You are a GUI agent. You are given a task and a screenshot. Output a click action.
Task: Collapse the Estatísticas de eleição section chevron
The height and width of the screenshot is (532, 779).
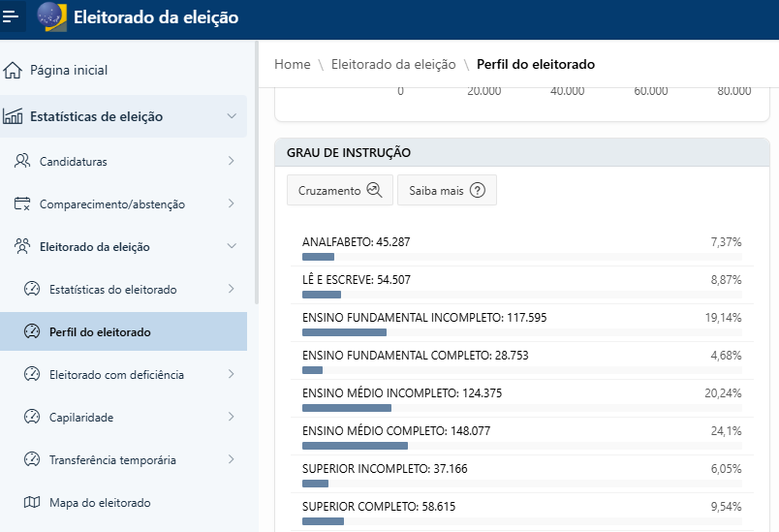(232, 115)
